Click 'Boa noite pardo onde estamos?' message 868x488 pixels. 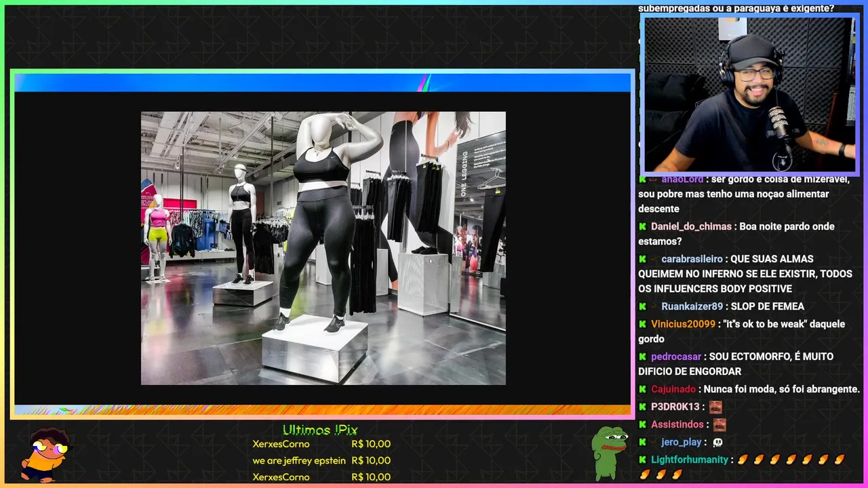736,234
